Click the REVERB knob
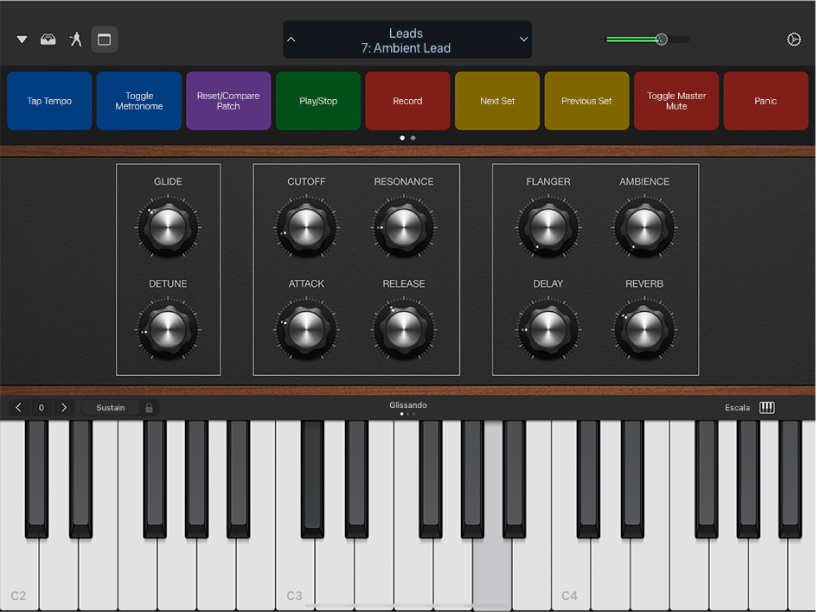Viewport: 817px width, 612px height. [645, 329]
